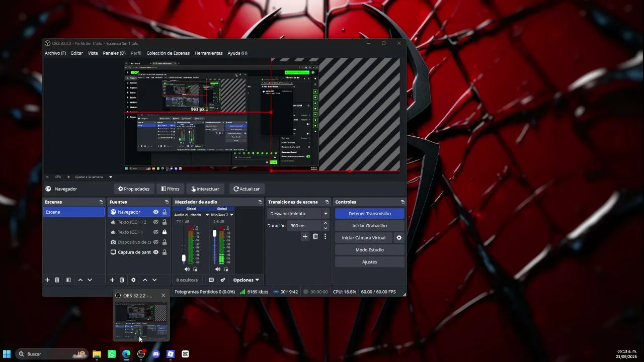Undock the Mezclador de audio panel icon

(x=260, y=202)
